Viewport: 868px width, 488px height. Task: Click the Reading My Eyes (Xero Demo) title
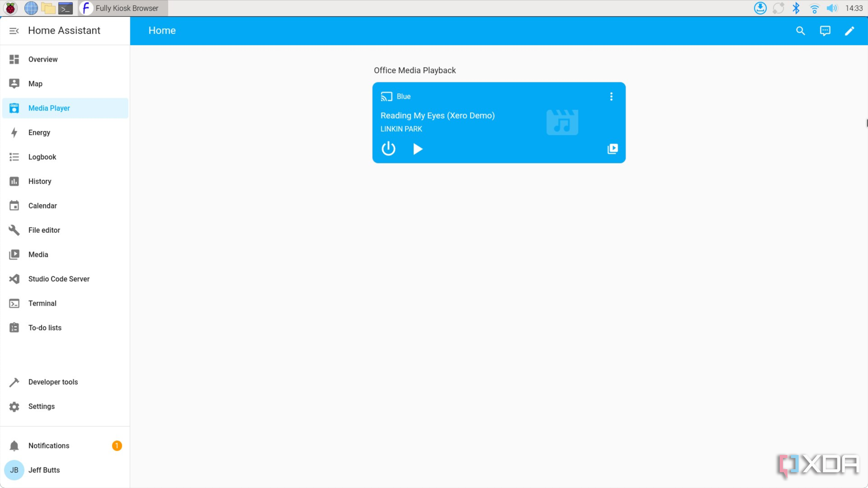point(438,115)
